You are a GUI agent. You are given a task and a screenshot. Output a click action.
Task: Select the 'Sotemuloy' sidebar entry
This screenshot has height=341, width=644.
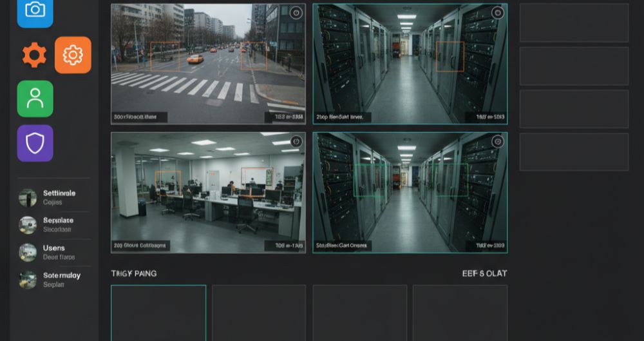pyautogui.click(x=54, y=280)
